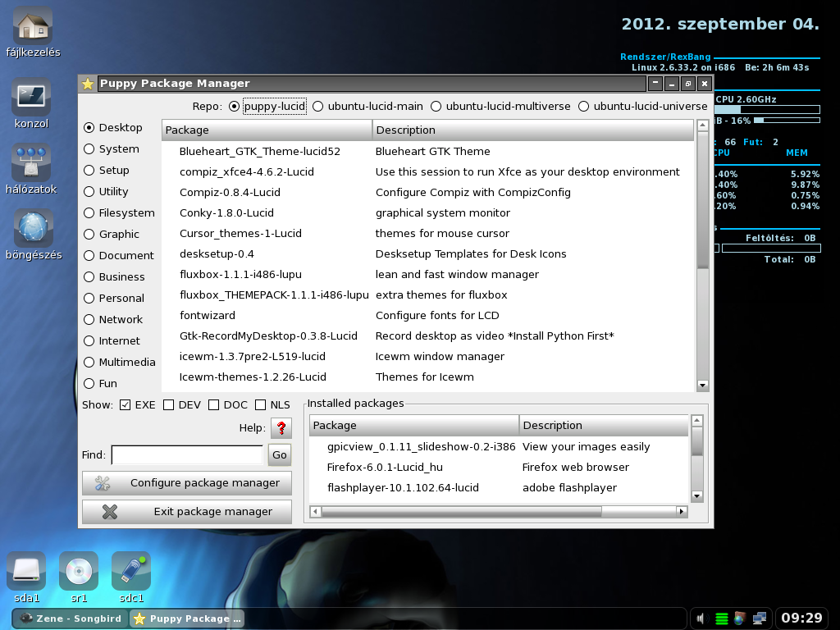Click the package list scroll-down arrow
Screen dimensions: 840x630
(703, 386)
